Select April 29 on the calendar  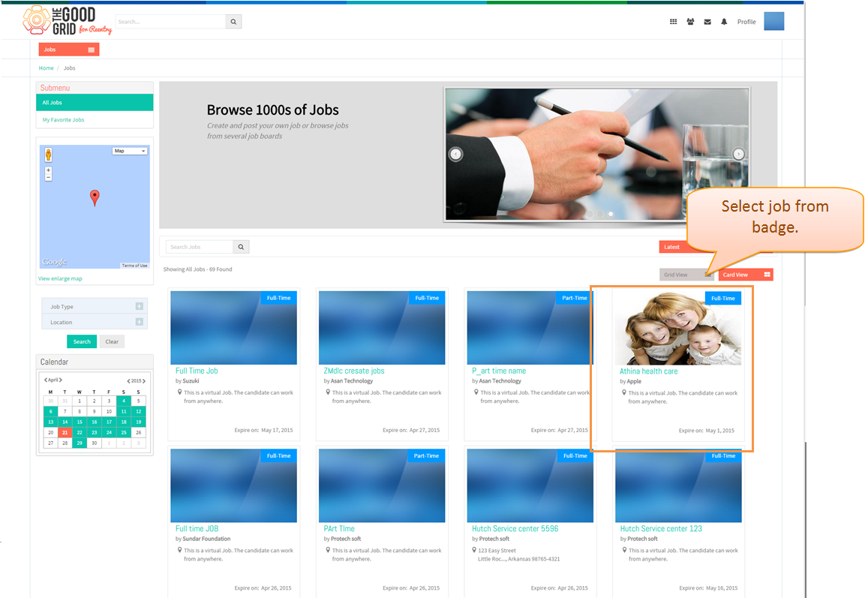click(80, 443)
